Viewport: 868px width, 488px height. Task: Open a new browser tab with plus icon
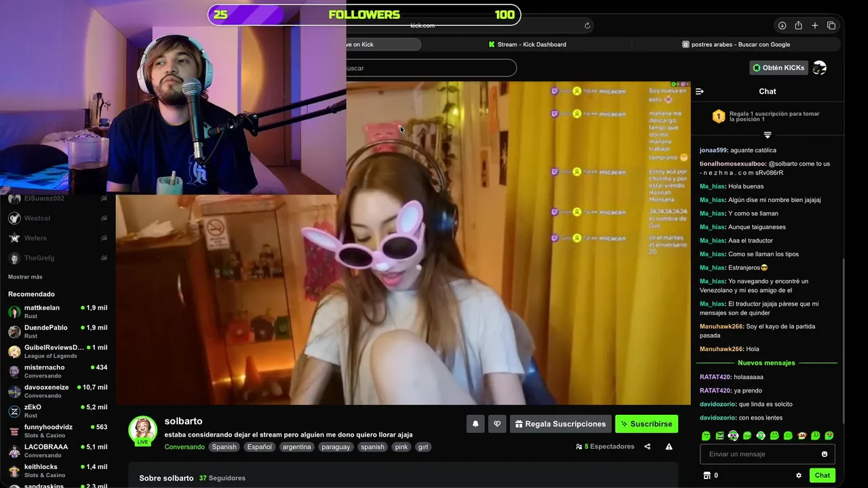(x=814, y=26)
